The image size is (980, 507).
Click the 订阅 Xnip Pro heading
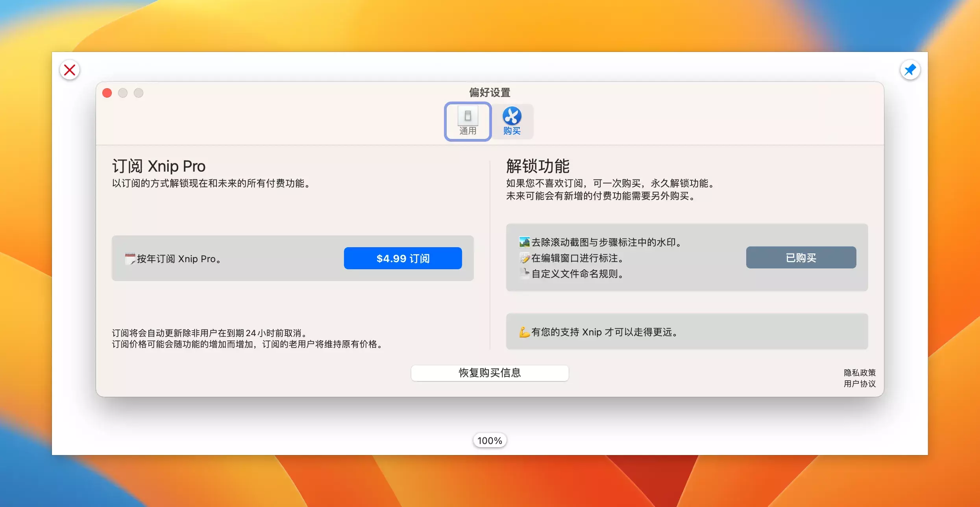click(x=159, y=166)
